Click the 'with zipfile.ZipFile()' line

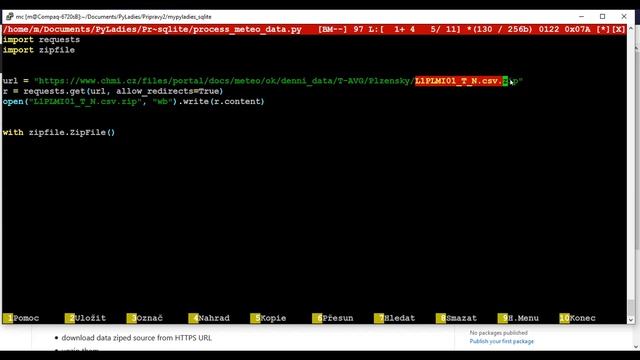pos(59,132)
